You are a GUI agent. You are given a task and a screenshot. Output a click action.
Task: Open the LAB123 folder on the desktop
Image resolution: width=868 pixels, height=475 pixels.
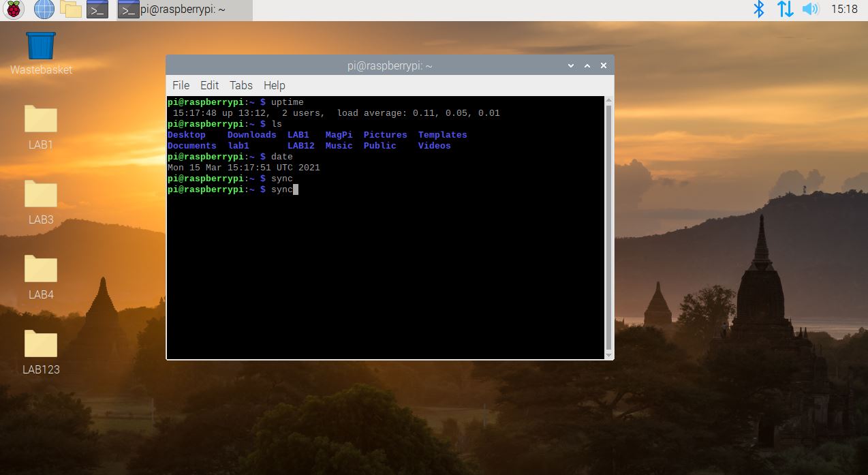point(40,343)
